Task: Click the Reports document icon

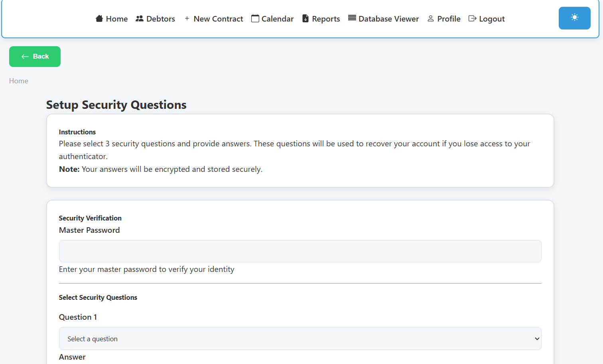Action: click(305, 18)
